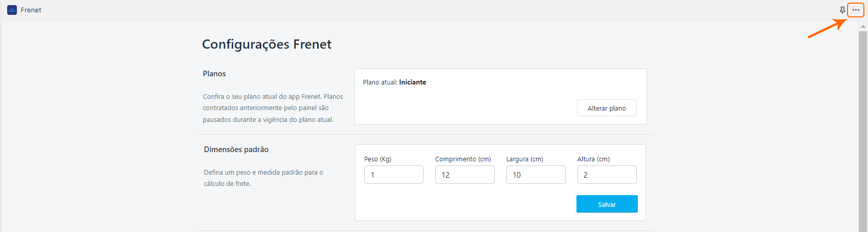
Task: Click the Configurações Frenet page heading
Action: 266,45
